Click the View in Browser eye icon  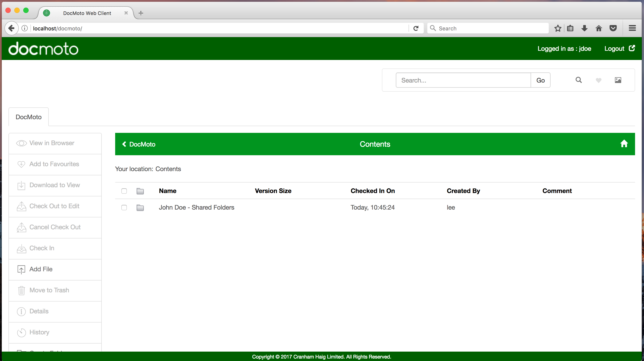[21, 143]
